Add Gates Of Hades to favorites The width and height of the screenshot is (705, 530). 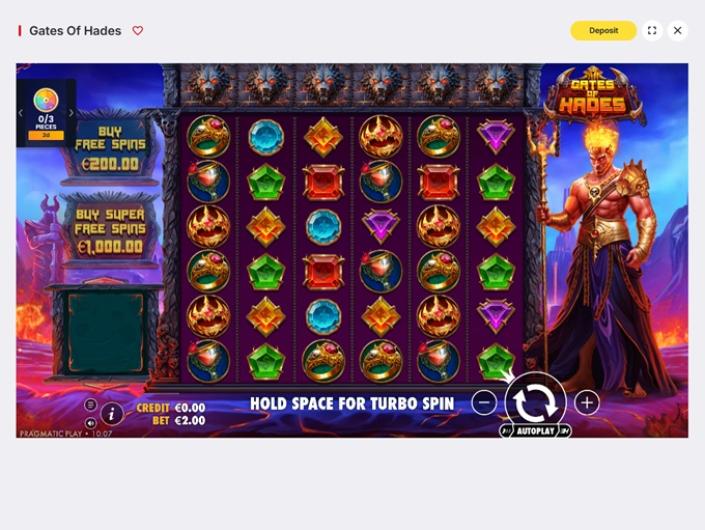[138, 31]
